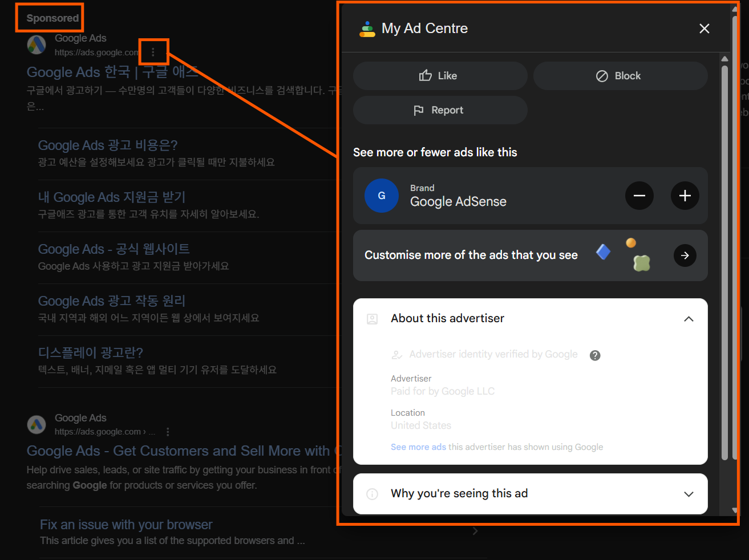Collapse the About this advertiser section

point(689,319)
